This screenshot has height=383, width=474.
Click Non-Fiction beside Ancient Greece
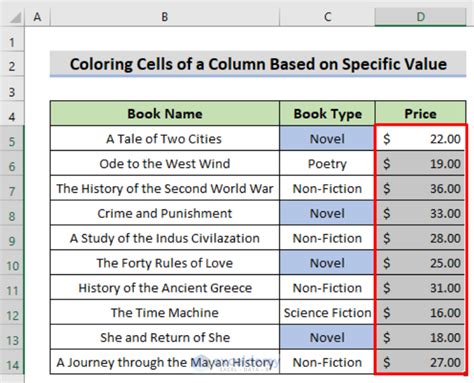327,287
